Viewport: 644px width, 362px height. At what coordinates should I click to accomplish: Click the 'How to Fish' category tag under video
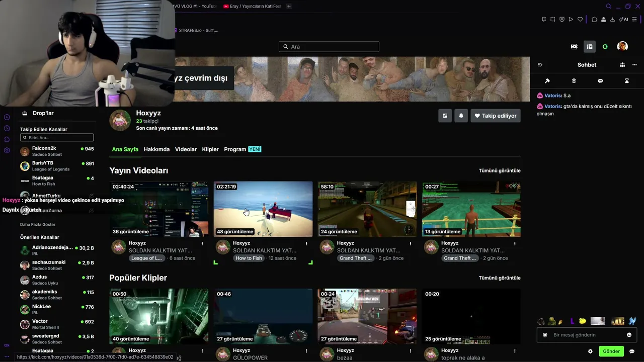pyautogui.click(x=249, y=258)
